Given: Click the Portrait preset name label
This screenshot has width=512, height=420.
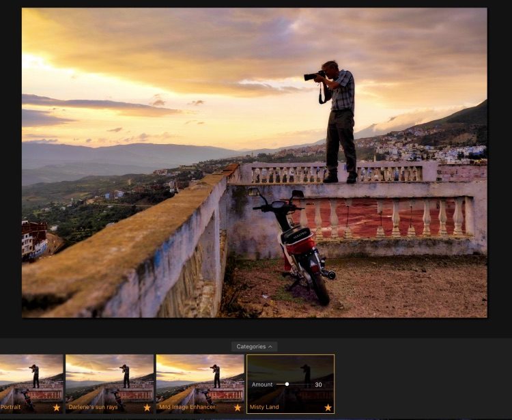Looking at the screenshot, I should (11, 408).
